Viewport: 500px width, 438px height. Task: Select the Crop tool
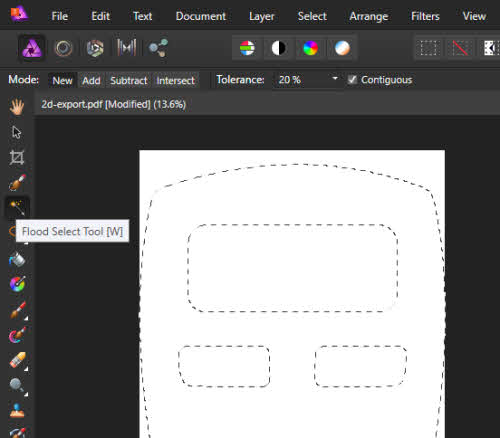tap(17, 157)
